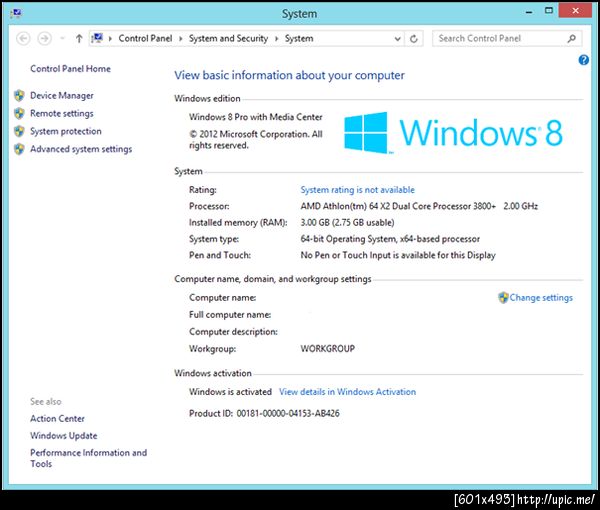Open Help via blue question mark

[584, 60]
